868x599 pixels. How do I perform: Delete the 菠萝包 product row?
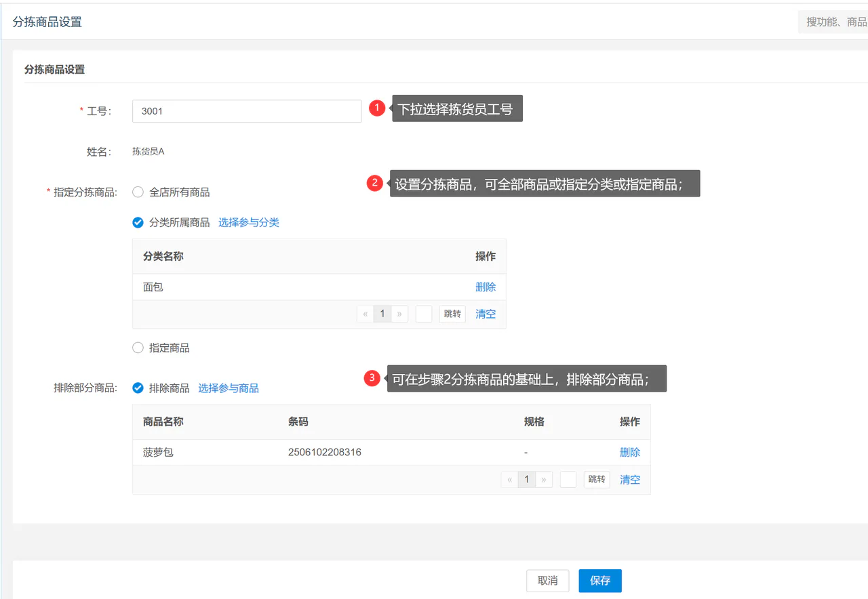click(630, 452)
